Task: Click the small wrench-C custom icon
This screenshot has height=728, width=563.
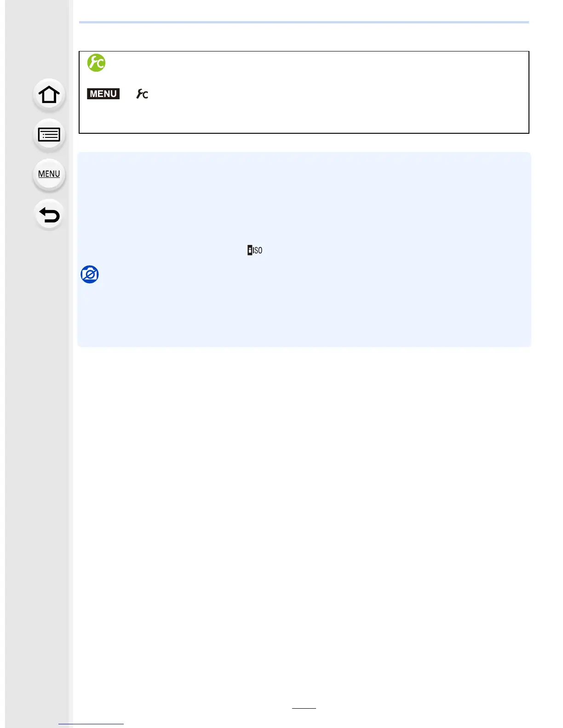Action: pyautogui.click(x=142, y=94)
